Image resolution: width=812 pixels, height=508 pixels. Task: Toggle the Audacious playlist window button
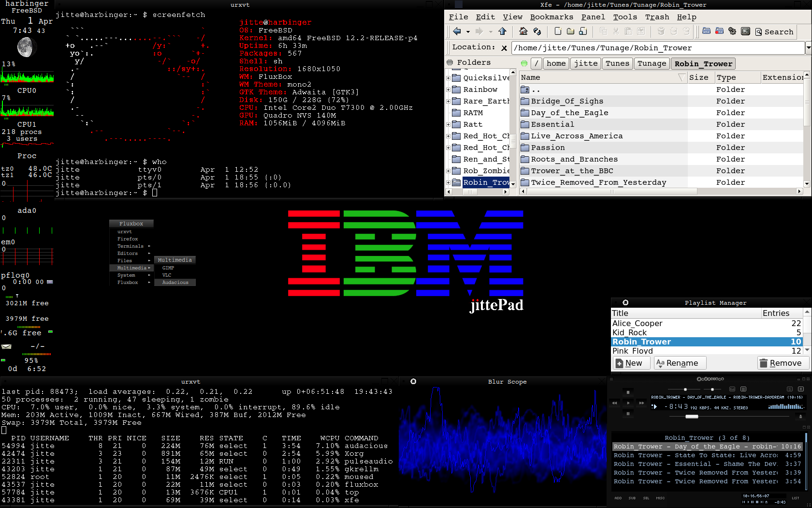click(x=743, y=389)
